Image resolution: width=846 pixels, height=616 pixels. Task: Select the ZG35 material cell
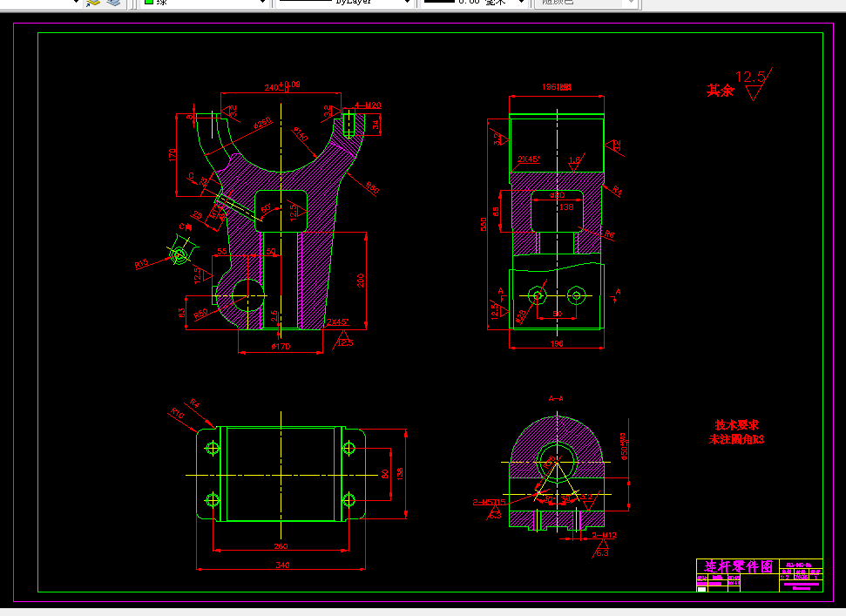[802, 577]
